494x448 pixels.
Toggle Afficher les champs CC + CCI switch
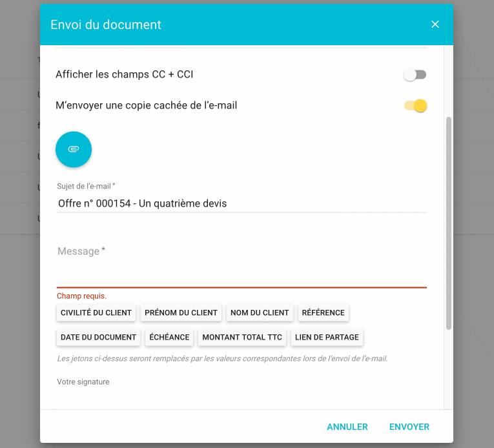point(415,75)
